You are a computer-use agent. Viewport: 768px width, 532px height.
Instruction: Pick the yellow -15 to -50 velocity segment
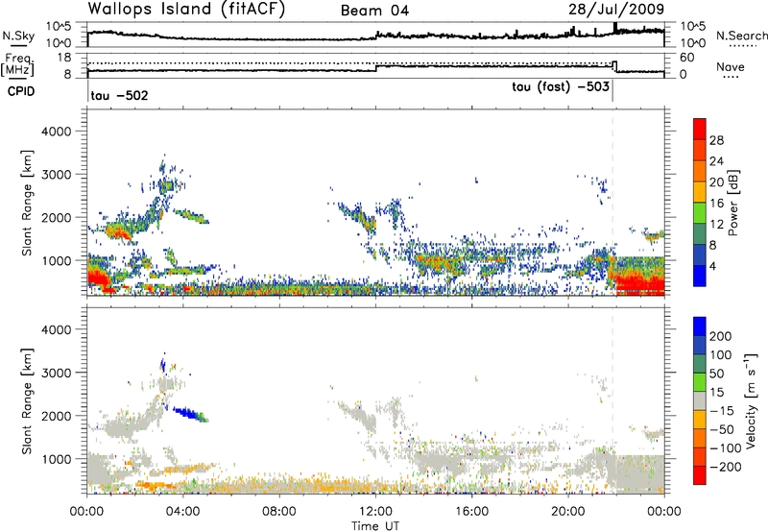tap(700, 420)
